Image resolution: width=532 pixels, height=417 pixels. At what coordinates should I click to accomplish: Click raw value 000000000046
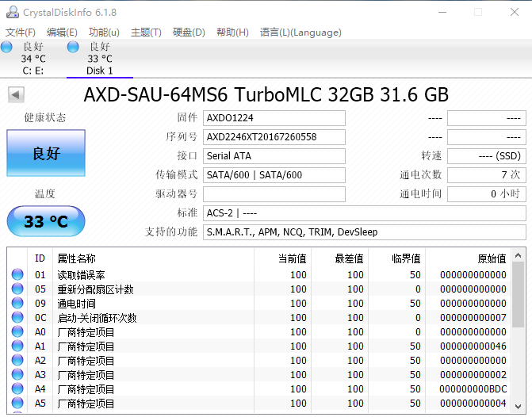click(473, 346)
